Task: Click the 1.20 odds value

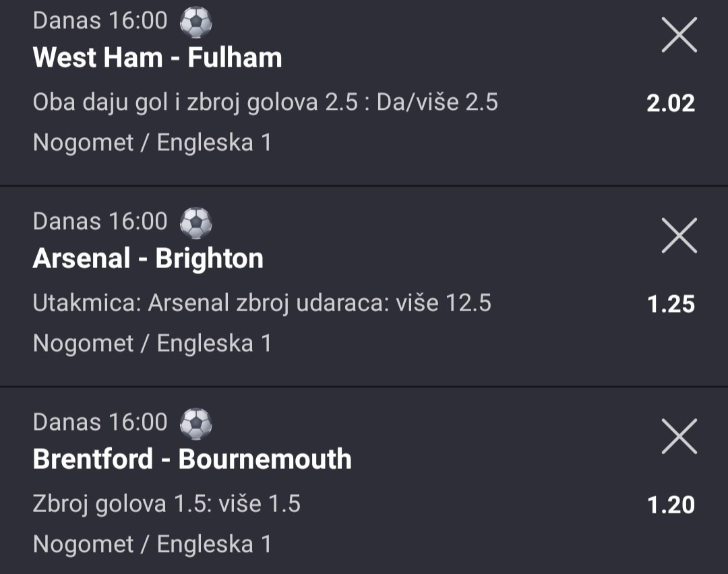Action: [x=670, y=505]
